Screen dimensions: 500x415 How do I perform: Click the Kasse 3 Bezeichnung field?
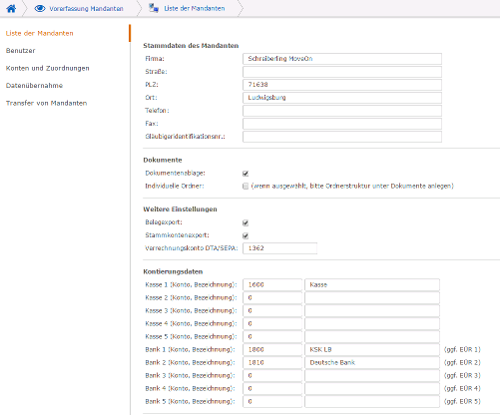coord(372,311)
